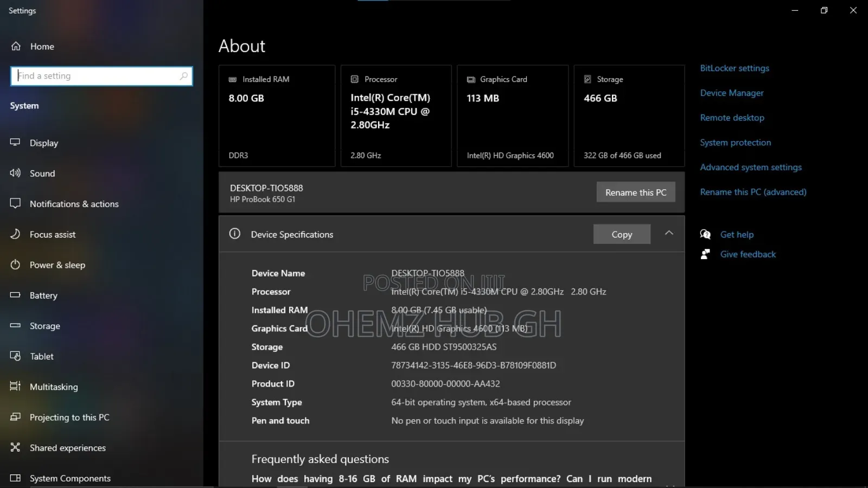The image size is (868, 488).
Task: Focus the Find a setting search box
Action: (x=101, y=76)
